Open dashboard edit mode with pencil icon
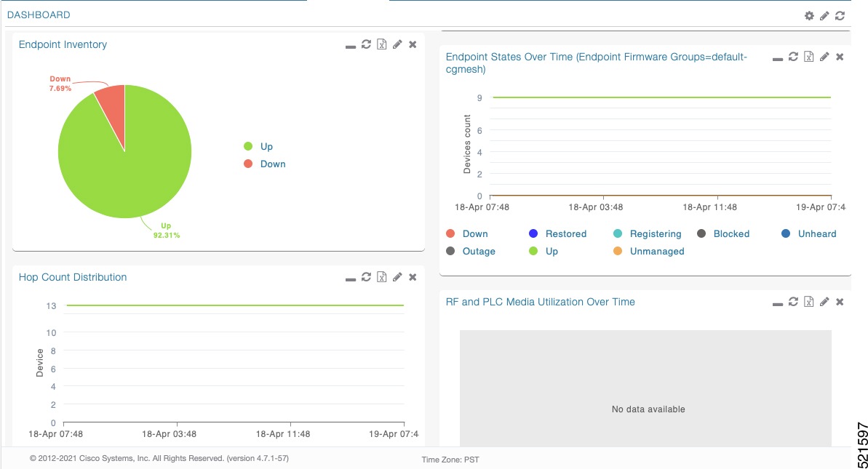The height and width of the screenshot is (469, 868). pyautogui.click(x=825, y=15)
